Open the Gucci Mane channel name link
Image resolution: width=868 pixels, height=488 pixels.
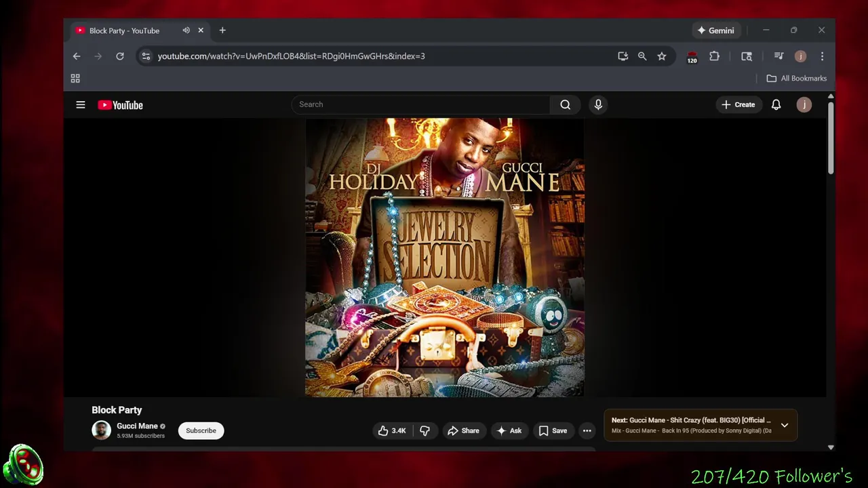click(x=137, y=426)
